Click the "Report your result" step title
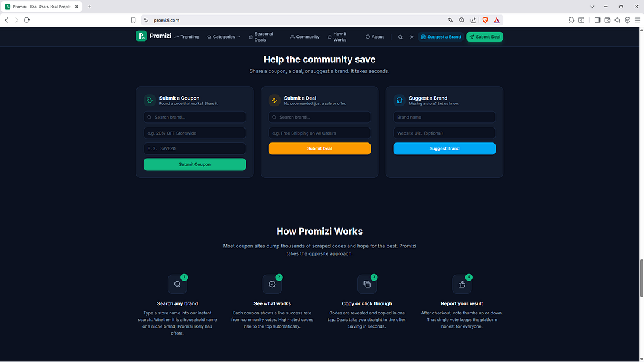 [x=462, y=303]
